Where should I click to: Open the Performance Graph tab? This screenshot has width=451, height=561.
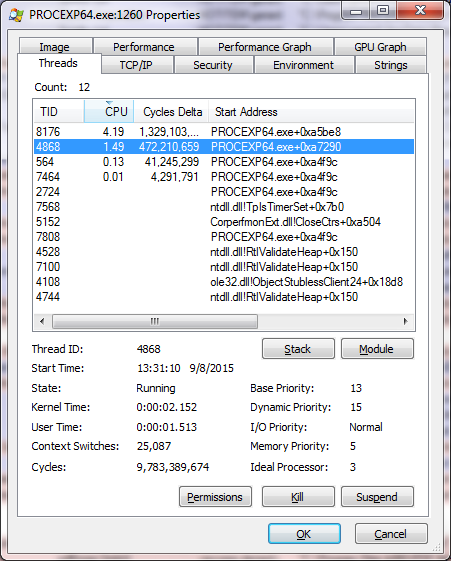coord(266,47)
